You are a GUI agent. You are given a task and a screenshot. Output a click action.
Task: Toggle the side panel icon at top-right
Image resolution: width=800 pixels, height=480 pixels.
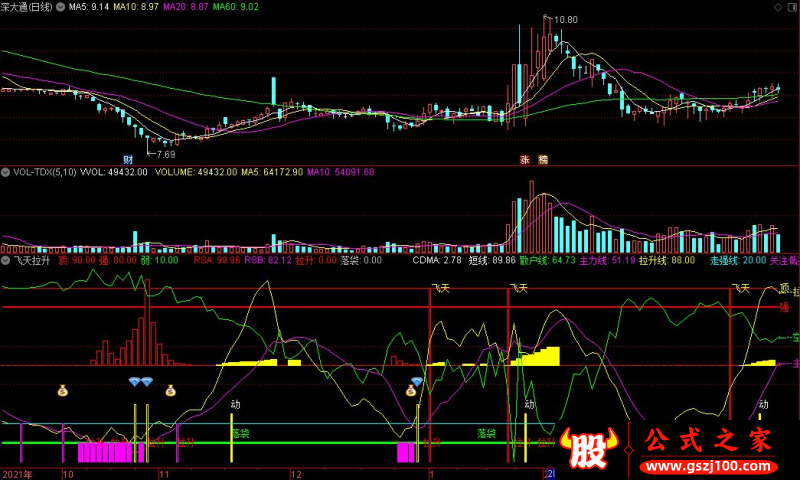[x=793, y=7]
